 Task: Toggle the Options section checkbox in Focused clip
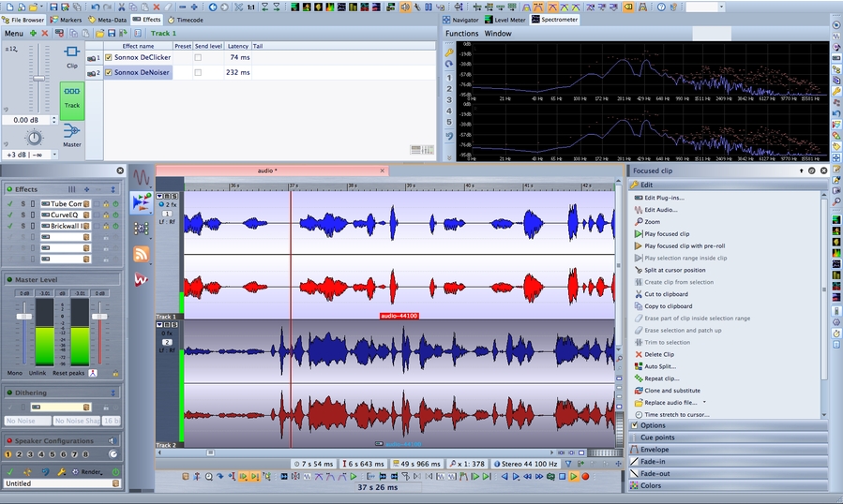click(635, 425)
